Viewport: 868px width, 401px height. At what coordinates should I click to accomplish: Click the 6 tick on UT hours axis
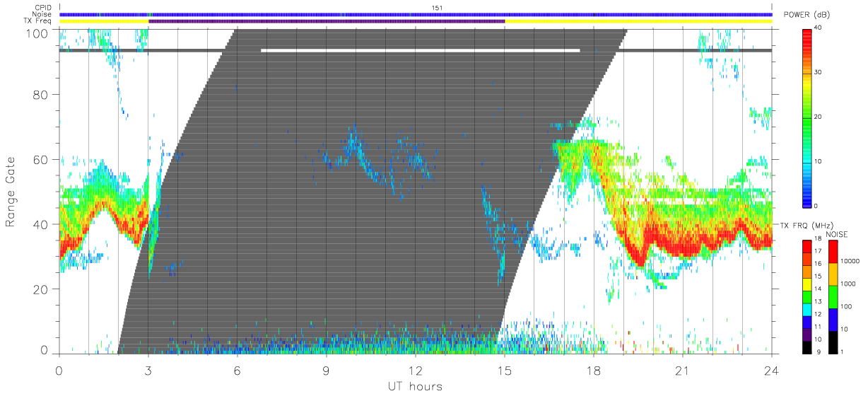[x=237, y=370]
